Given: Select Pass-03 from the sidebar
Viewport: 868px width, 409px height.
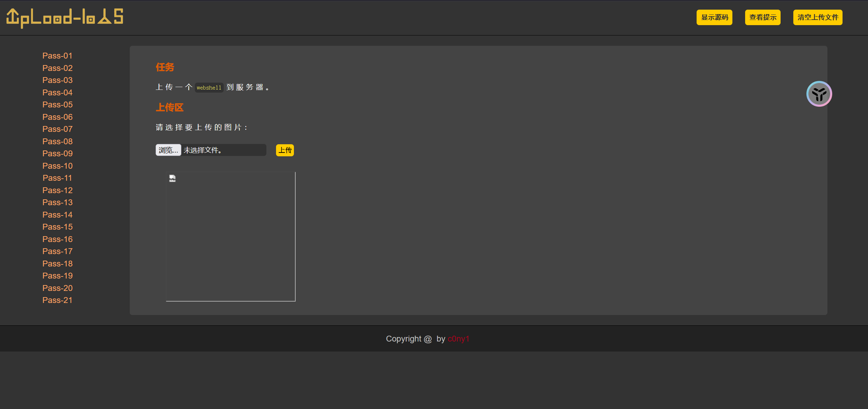Looking at the screenshot, I should (x=57, y=80).
